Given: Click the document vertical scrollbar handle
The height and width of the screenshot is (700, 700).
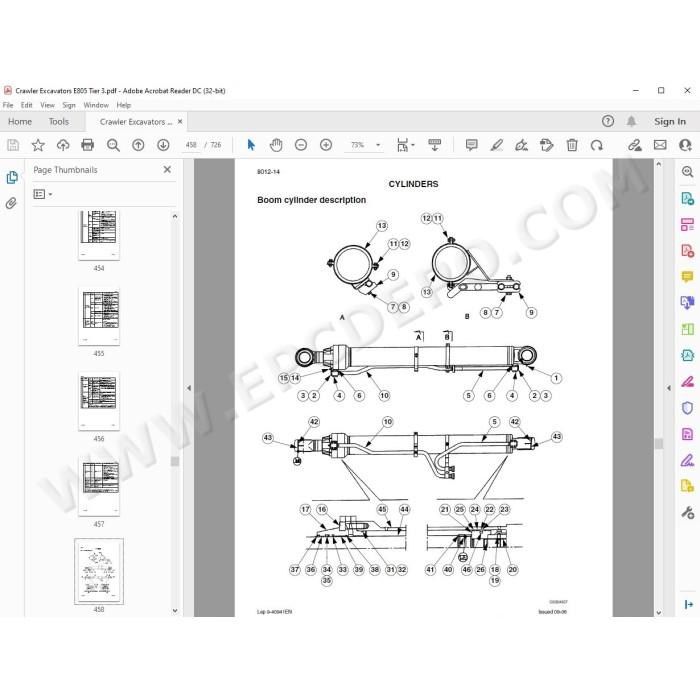Looking at the screenshot, I should pyautogui.click(x=659, y=443).
